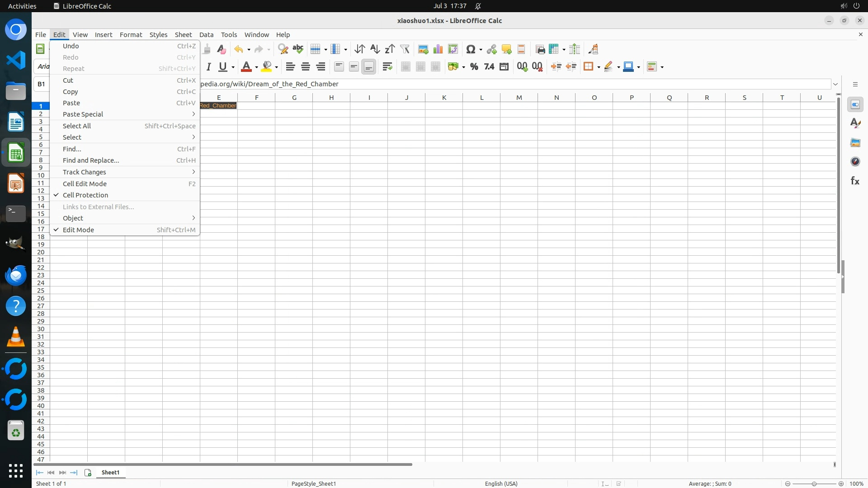
Task: Click Sheet1 tab at bottom
Action: (x=110, y=473)
